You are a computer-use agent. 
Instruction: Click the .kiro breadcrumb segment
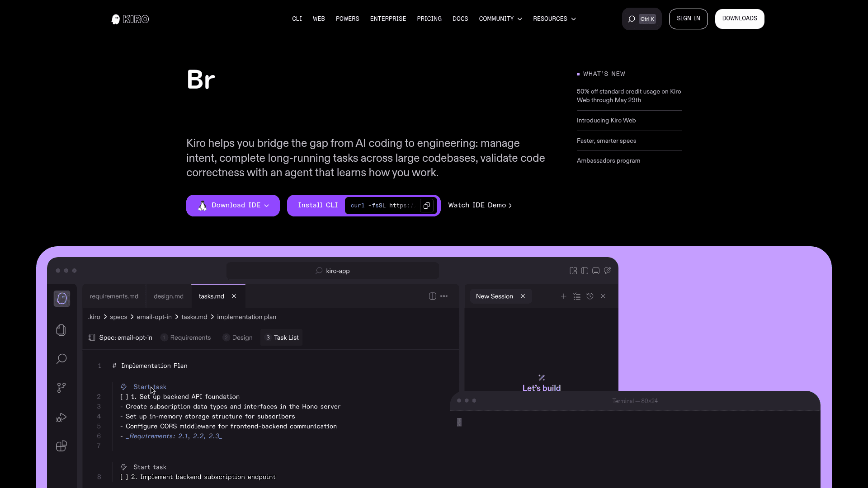pos(94,317)
